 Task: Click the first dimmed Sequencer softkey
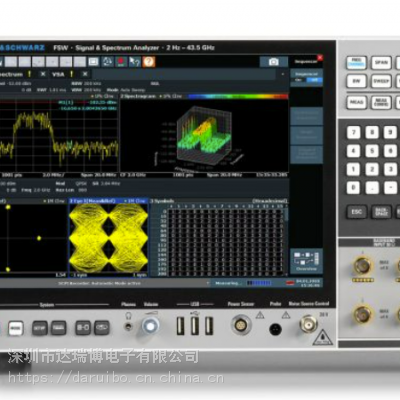(306, 116)
